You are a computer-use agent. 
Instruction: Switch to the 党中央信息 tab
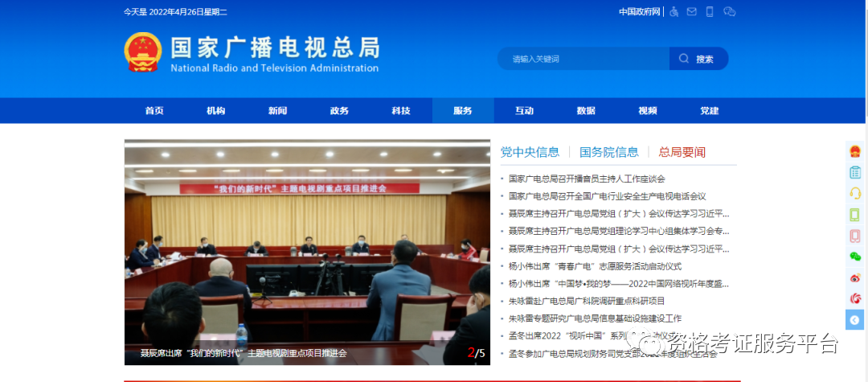pyautogui.click(x=530, y=152)
